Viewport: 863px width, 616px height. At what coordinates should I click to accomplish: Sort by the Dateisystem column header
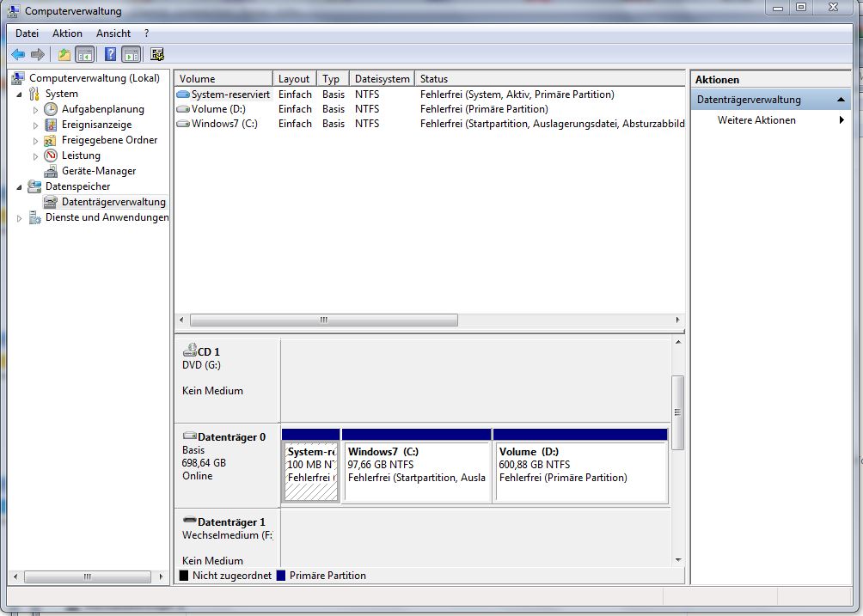(382, 79)
